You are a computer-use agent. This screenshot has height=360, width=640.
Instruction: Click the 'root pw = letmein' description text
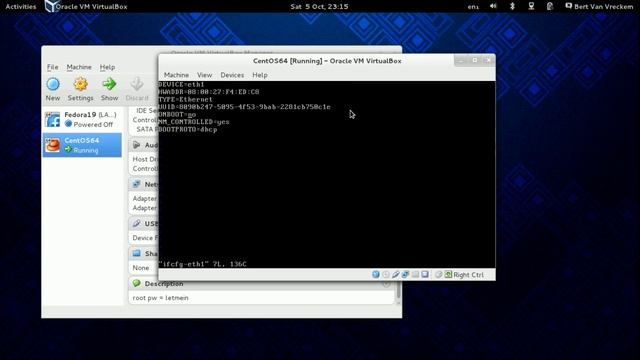[160, 298]
